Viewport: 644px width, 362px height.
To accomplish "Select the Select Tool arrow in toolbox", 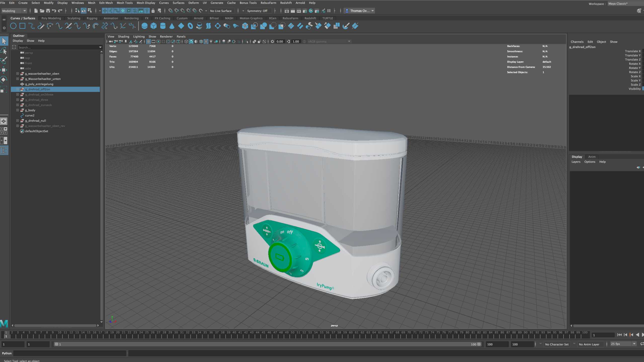I will tap(4, 41).
